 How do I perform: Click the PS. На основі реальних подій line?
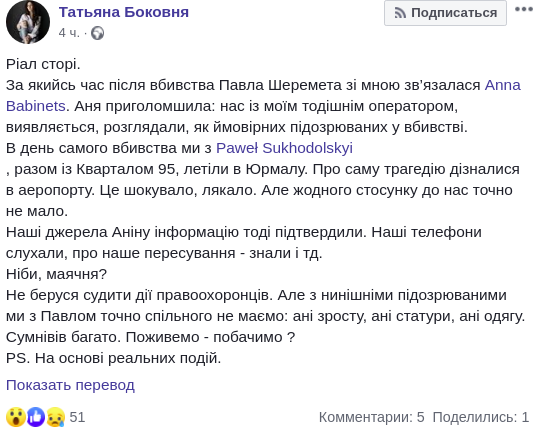[x=113, y=358]
